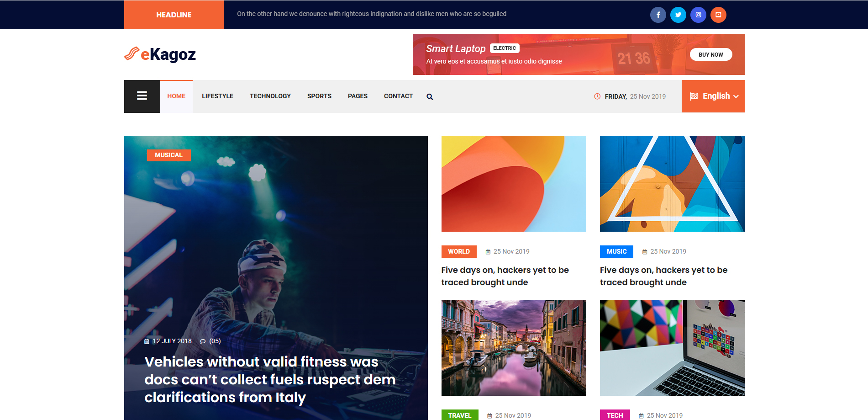The width and height of the screenshot is (868, 420).
Task: Open the TECHNOLOGY menu
Action: pyautogui.click(x=270, y=96)
